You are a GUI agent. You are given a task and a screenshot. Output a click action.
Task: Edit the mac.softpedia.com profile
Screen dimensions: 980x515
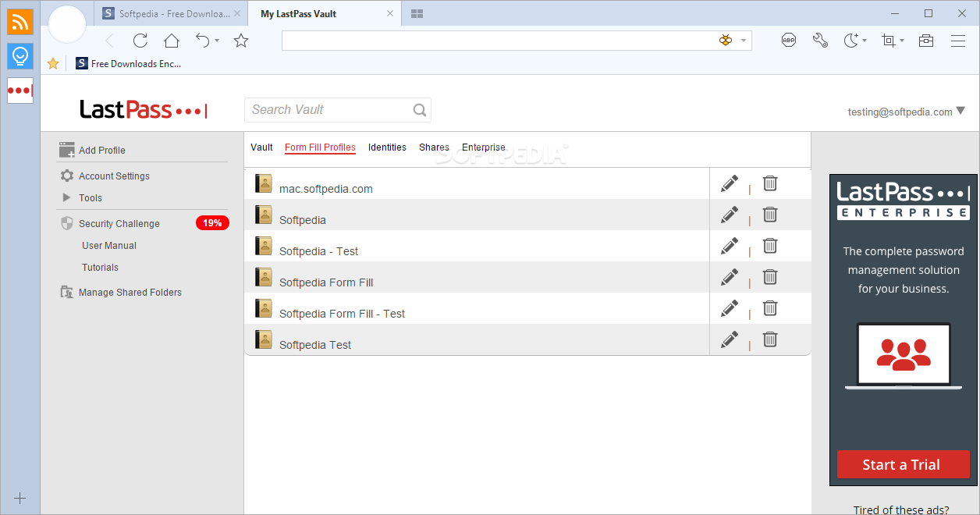(x=730, y=183)
